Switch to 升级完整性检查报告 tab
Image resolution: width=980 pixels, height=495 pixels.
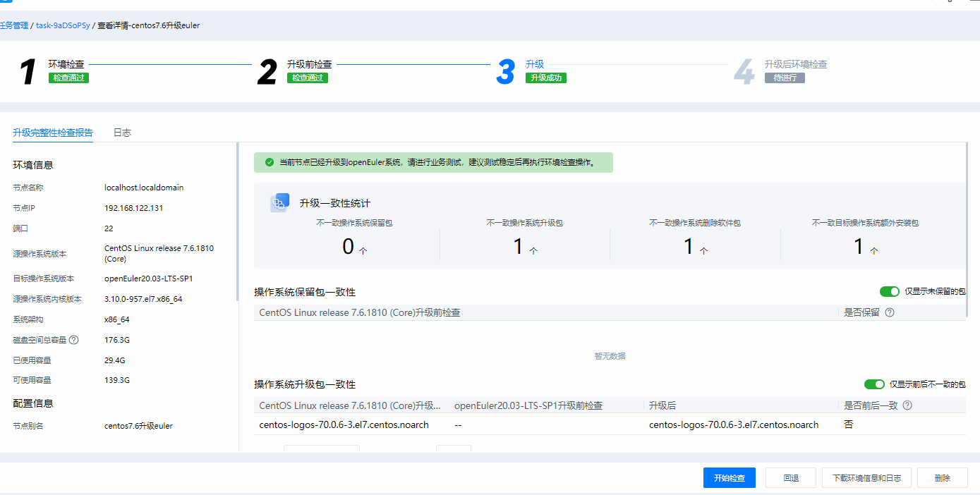[x=53, y=133]
